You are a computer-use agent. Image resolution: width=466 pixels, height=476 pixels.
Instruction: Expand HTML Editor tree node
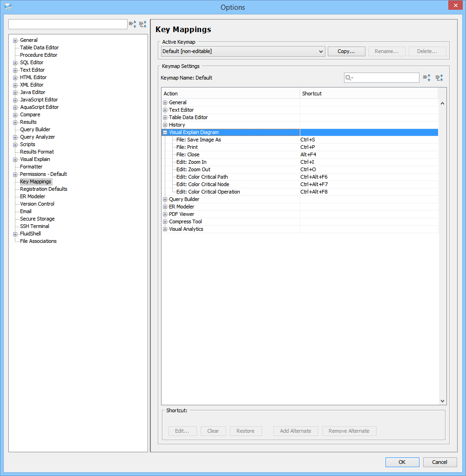point(15,78)
